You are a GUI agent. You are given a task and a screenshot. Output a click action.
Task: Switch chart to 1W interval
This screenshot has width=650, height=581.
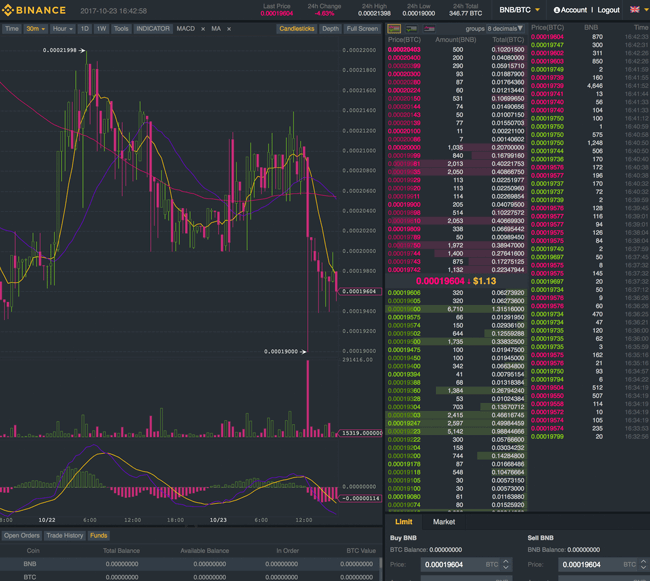pos(102,29)
